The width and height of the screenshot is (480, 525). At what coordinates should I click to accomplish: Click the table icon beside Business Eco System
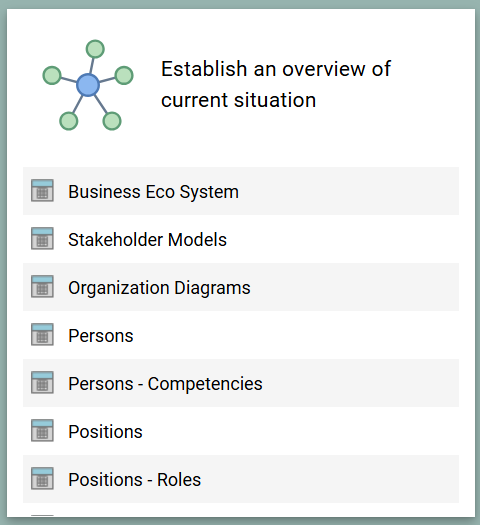(x=42, y=191)
